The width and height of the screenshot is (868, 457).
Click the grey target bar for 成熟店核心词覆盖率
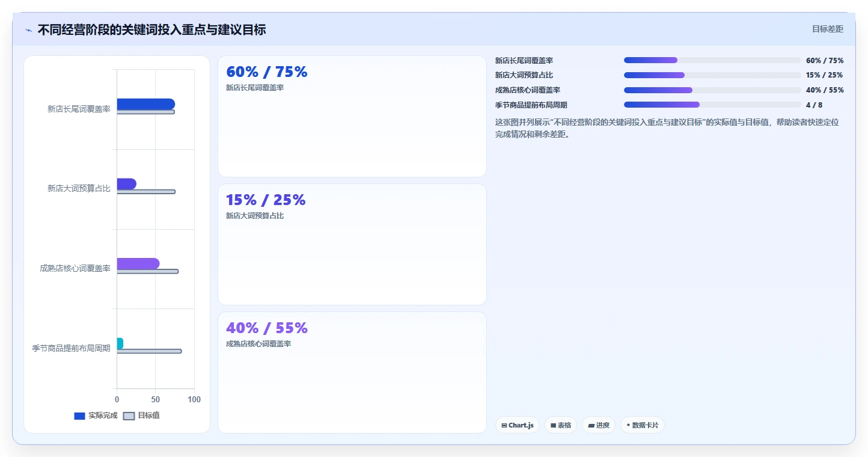[147, 271]
